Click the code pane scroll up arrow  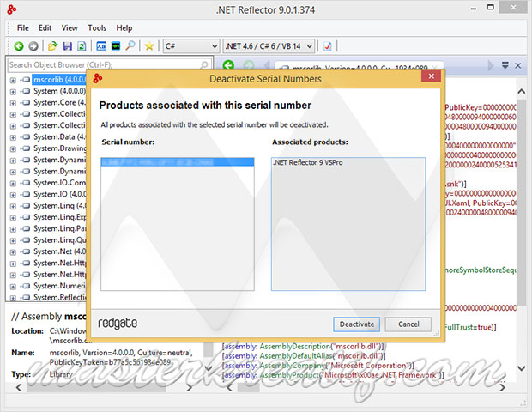click(x=522, y=91)
